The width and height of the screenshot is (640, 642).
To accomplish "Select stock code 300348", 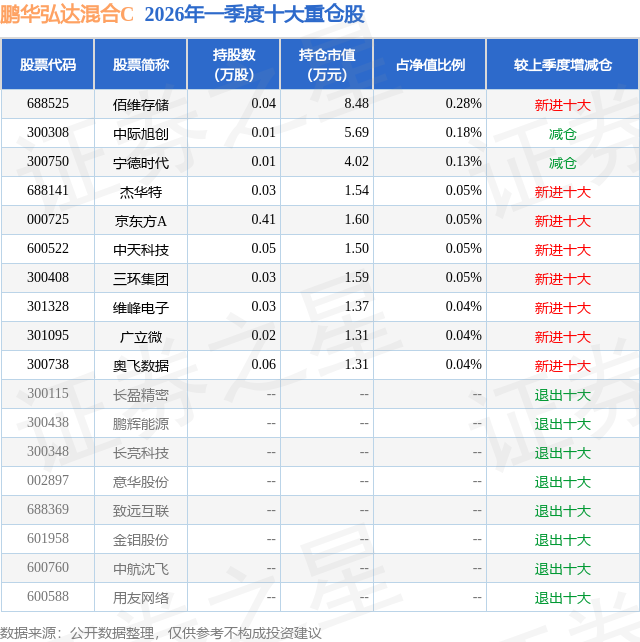I will (x=48, y=452).
